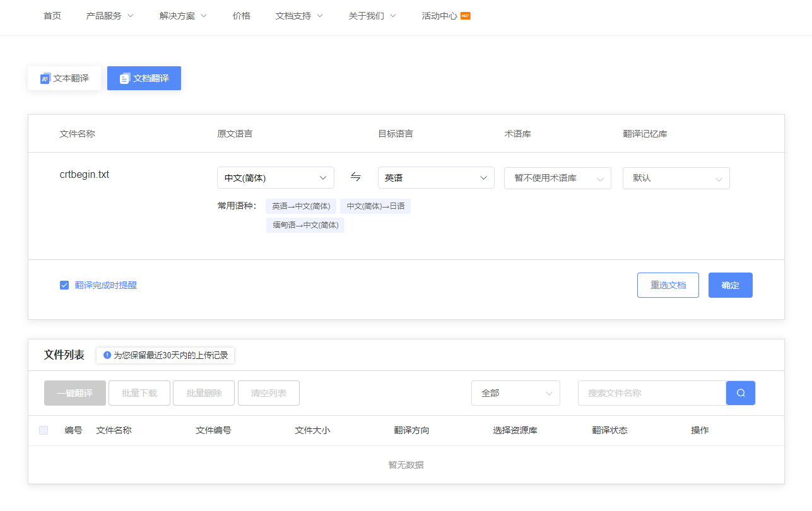Open the 原文语言 中文(简体) dropdown

coord(275,178)
